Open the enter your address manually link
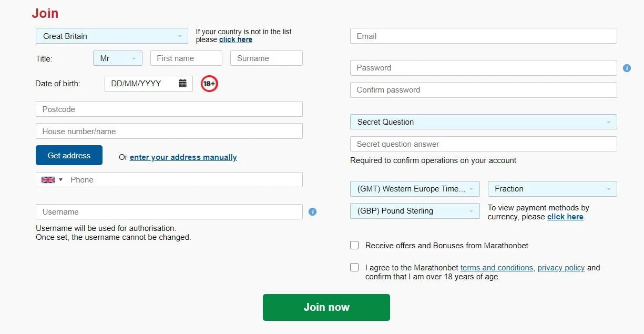 pyautogui.click(x=183, y=157)
